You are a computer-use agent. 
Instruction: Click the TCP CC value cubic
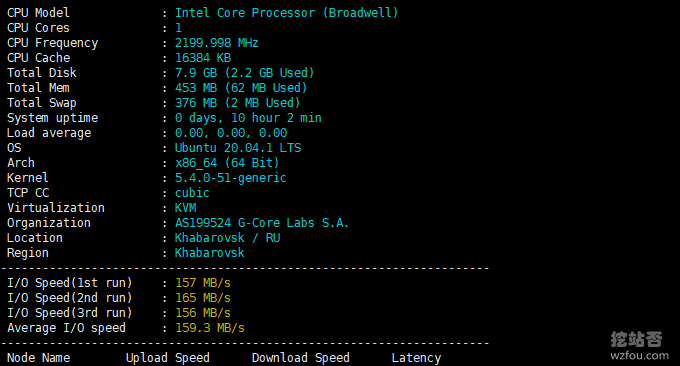pyautogui.click(x=192, y=193)
